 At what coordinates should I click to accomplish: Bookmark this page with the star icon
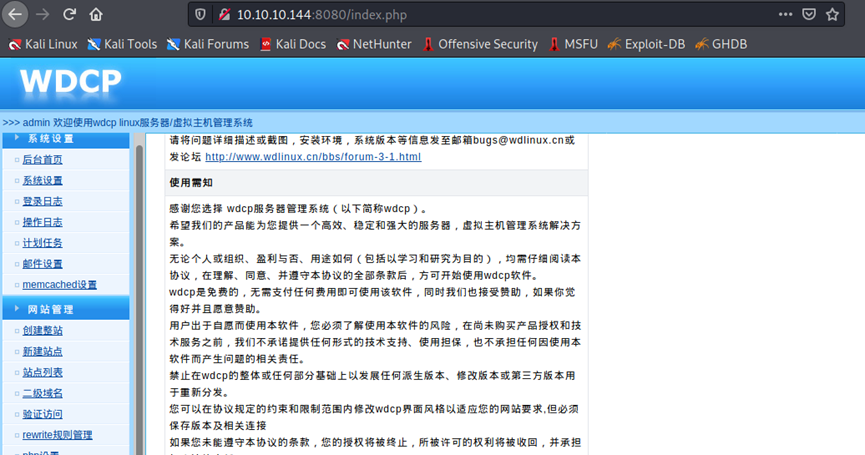832,14
